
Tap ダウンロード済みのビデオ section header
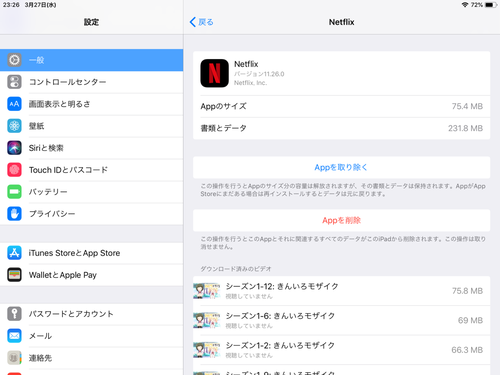click(x=236, y=269)
